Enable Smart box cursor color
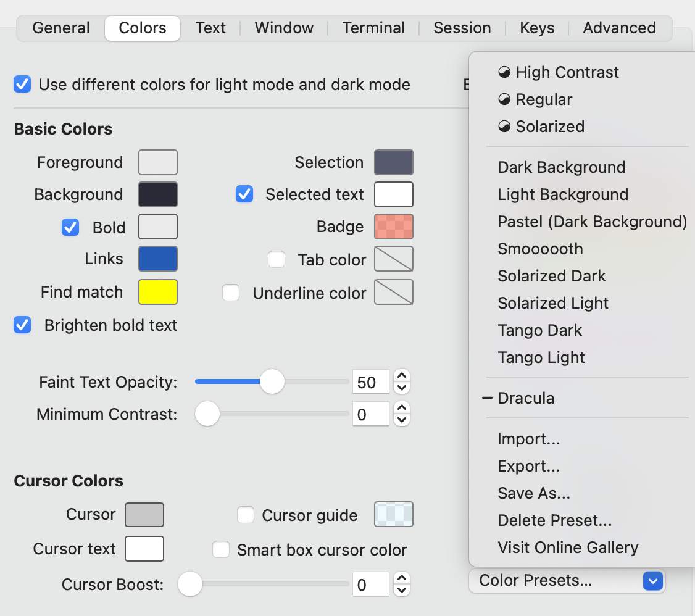 [221, 549]
